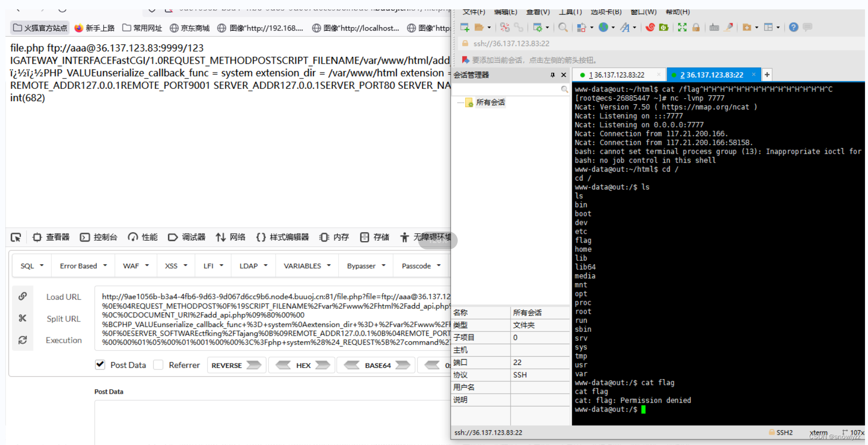Click the right arrow beside HEX

coord(323,365)
